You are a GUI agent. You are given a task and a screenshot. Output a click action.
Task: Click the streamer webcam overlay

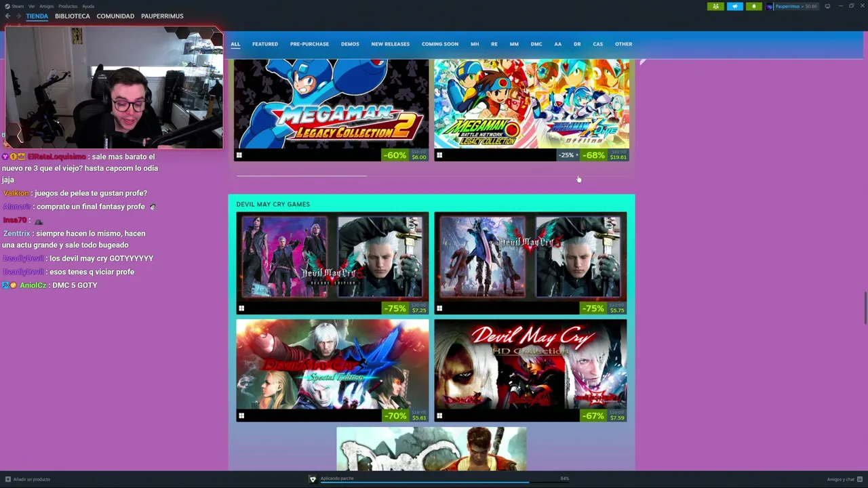click(115, 87)
